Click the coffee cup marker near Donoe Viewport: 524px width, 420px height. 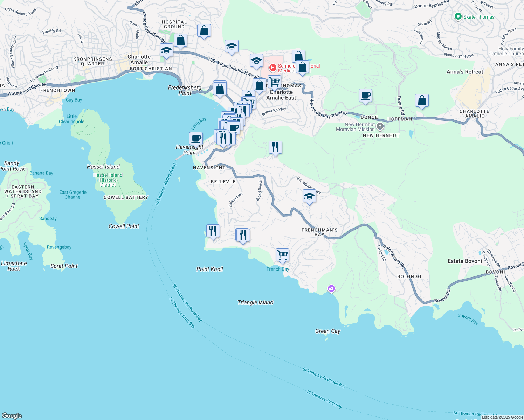[x=365, y=96]
